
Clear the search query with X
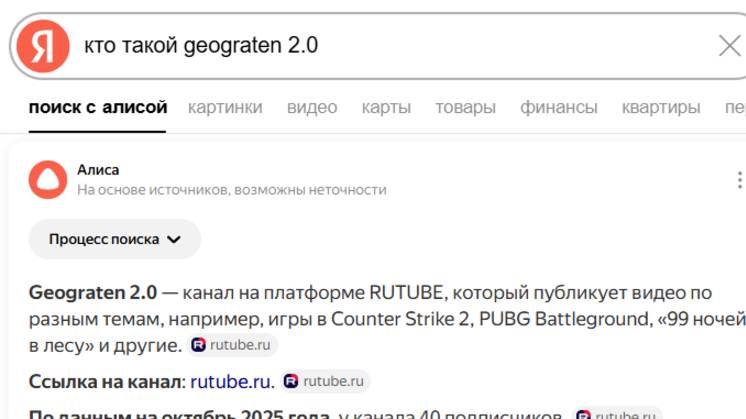(729, 46)
